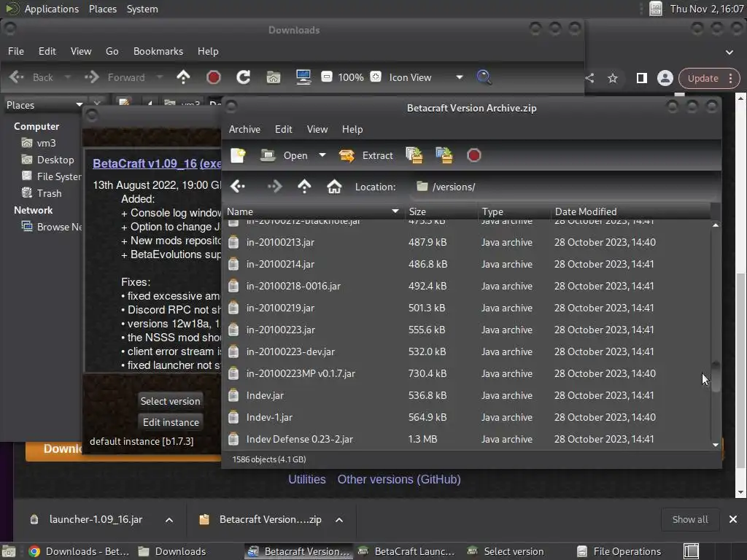Screen dimensions: 747x560
Task: Expand Places sidebar dropdown
Action: coord(44,105)
